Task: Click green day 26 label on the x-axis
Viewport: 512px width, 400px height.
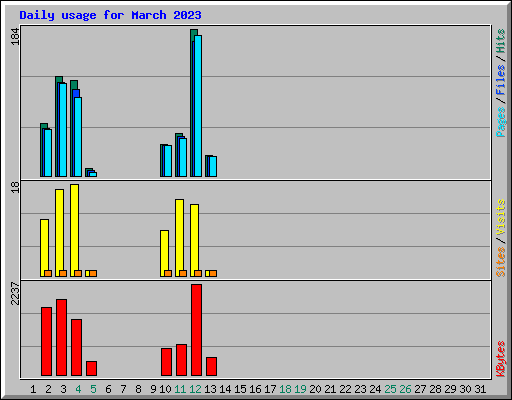Action: 405,389
